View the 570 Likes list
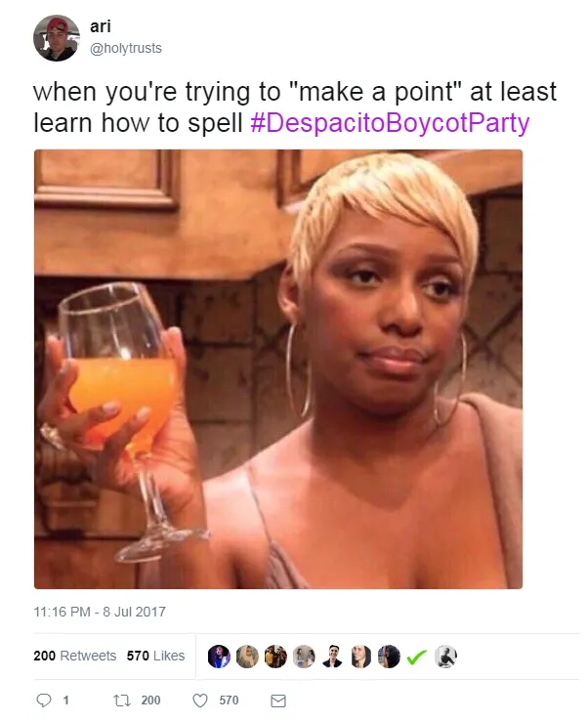588x722 pixels. [155, 656]
